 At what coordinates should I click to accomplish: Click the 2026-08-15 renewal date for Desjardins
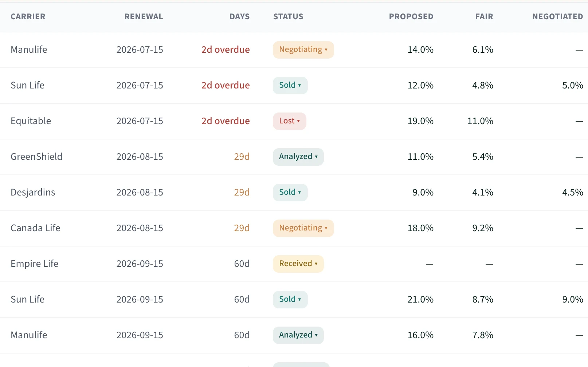pos(140,193)
